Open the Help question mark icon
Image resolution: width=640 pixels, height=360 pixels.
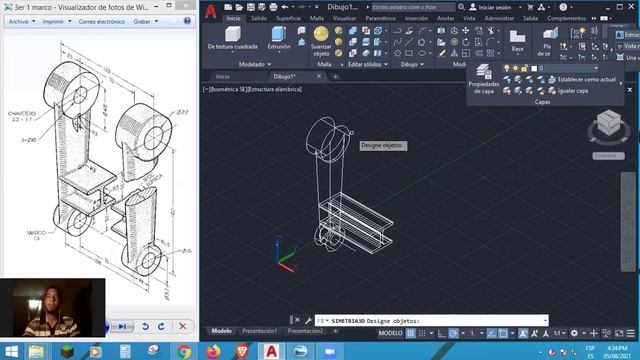(563, 7)
